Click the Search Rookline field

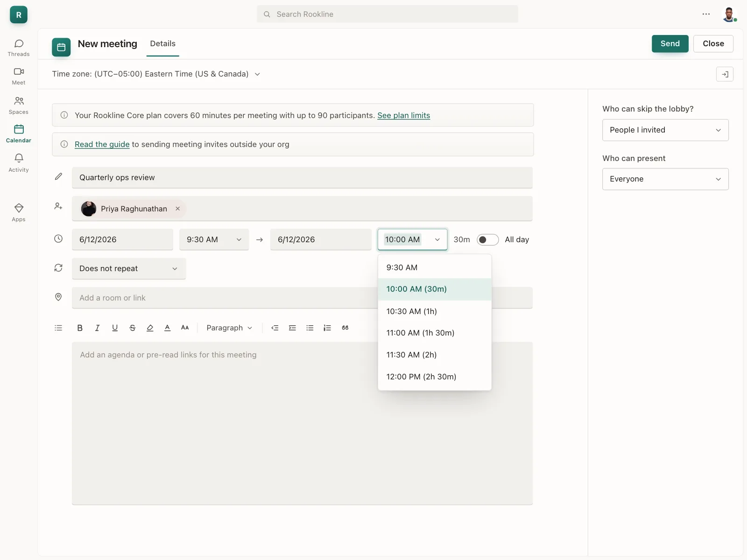point(388,14)
